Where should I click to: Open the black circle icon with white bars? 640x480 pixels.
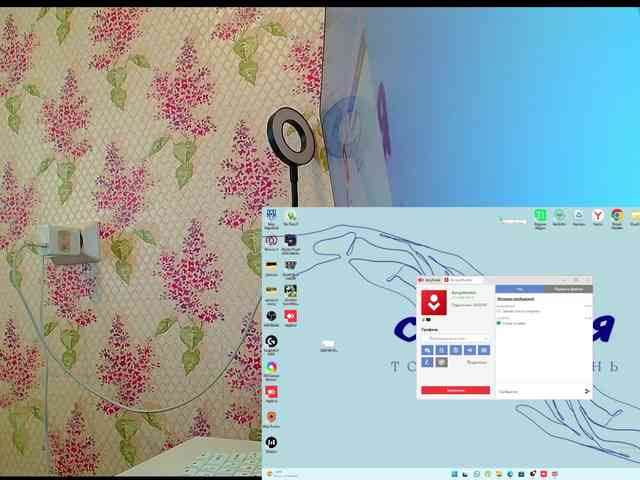271,444
